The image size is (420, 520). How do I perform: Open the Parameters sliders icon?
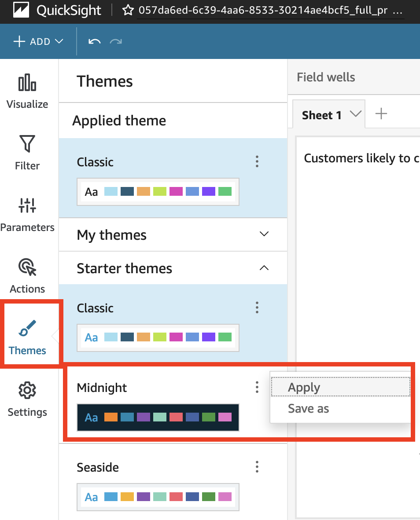[x=27, y=205]
